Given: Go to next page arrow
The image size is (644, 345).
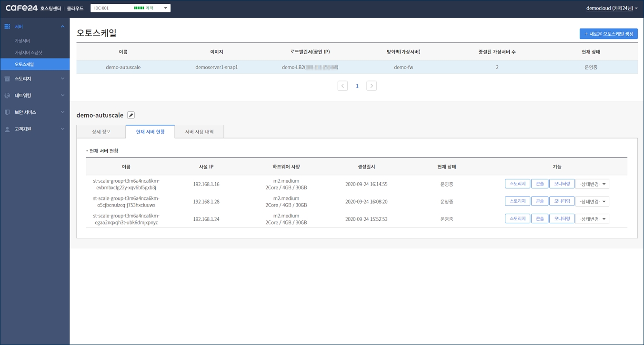Looking at the screenshot, I should [372, 86].
